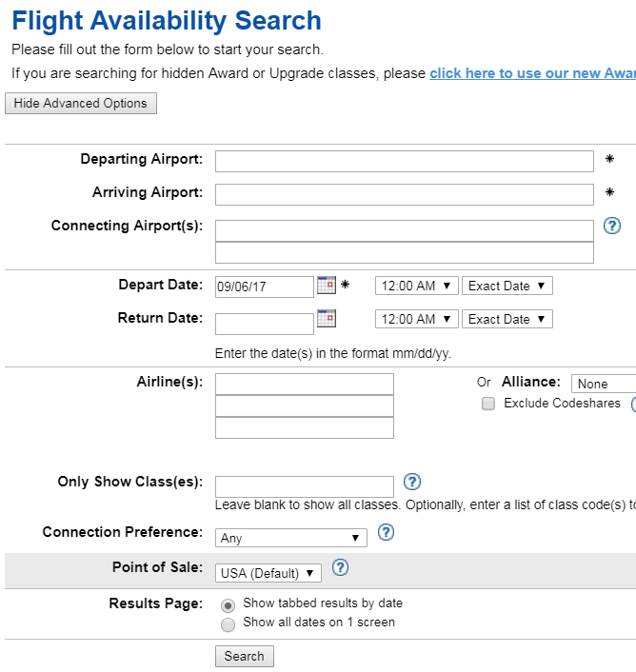Select Show tabbed results by date
Screen dimensions: 636x672
228,605
